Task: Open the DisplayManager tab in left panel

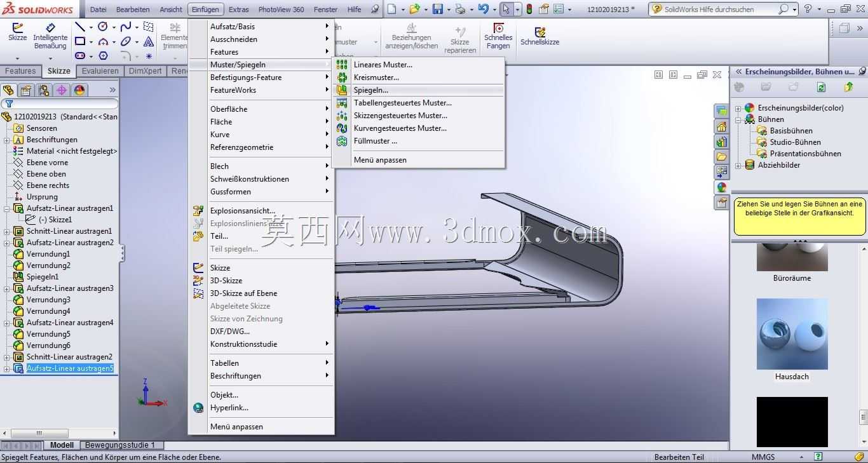Action: [x=79, y=90]
